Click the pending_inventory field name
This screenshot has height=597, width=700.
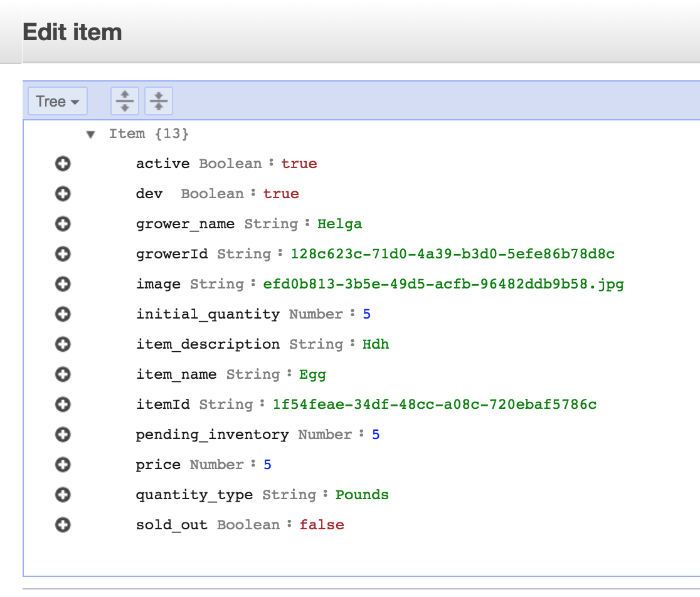[212, 435]
